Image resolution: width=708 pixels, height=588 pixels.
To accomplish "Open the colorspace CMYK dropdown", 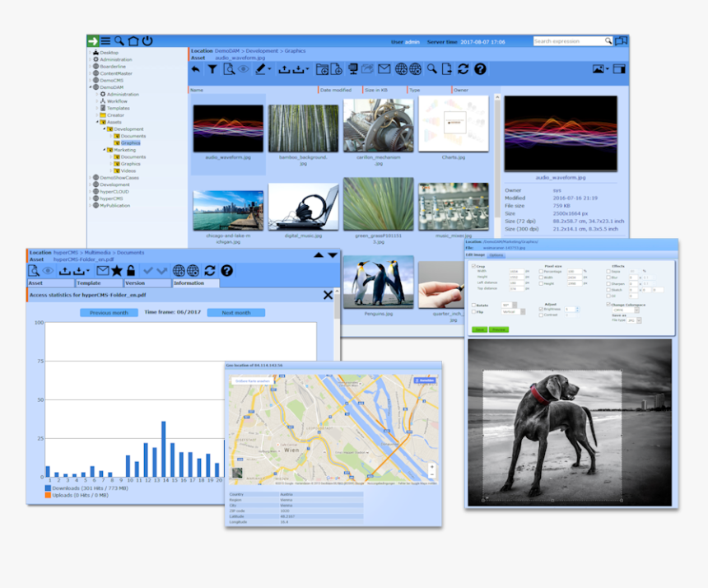I will pos(626,310).
